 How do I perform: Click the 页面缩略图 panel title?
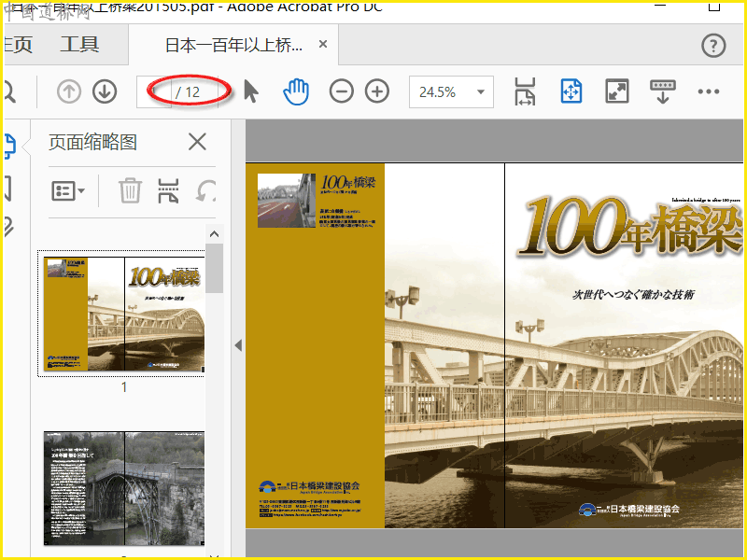coord(92,142)
